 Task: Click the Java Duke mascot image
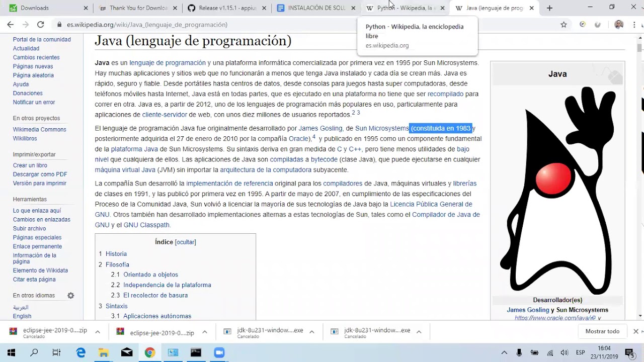coord(557,191)
